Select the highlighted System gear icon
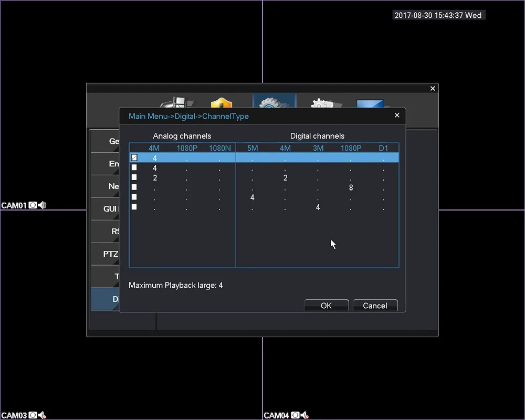This screenshot has width=525, height=420. (x=274, y=101)
